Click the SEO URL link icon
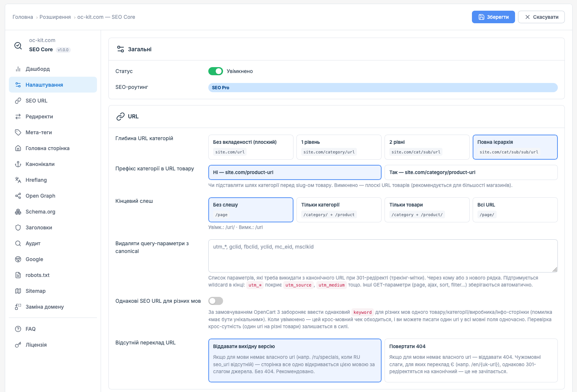 tap(18, 101)
